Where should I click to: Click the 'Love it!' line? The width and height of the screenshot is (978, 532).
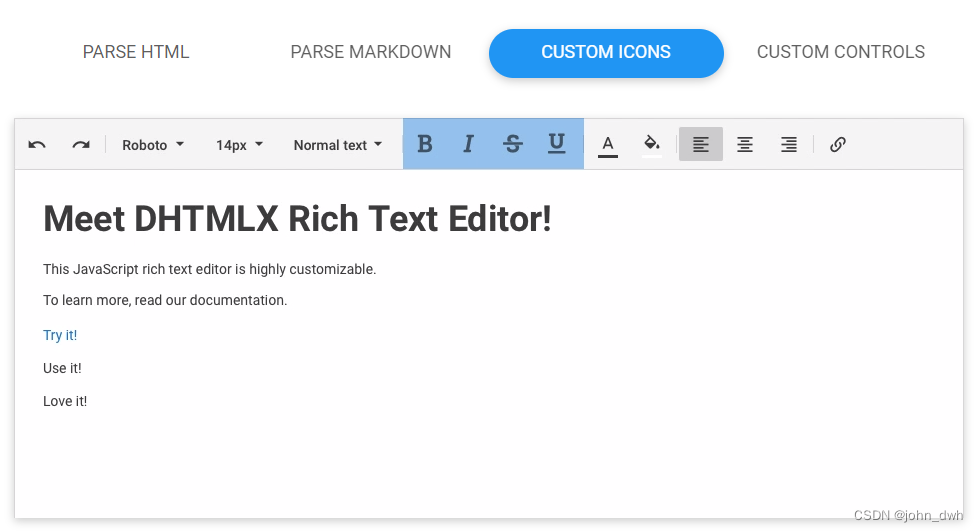(x=65, y=401)
